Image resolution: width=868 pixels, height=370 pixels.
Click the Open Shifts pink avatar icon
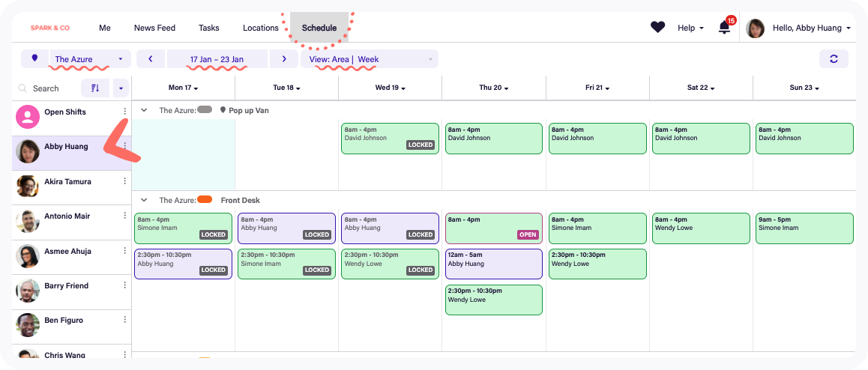coord(27,117)
